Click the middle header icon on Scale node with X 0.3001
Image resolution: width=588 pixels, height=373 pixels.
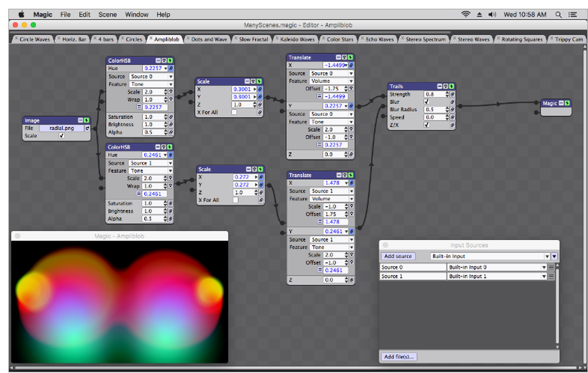(253, 81)
